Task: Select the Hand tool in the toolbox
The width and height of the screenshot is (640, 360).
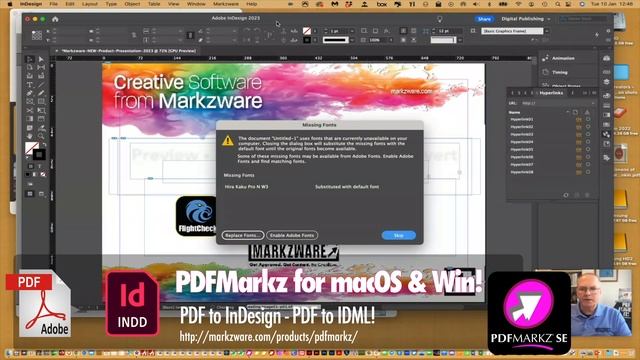Action: 30,136
